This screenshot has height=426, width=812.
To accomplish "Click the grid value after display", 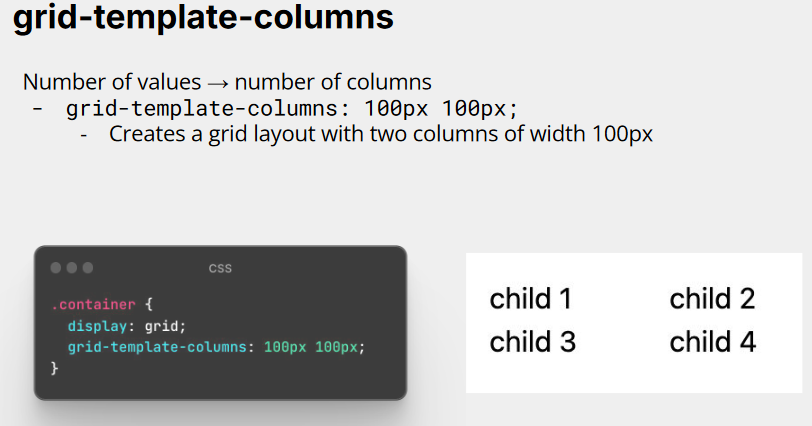I will pos(161,326).
